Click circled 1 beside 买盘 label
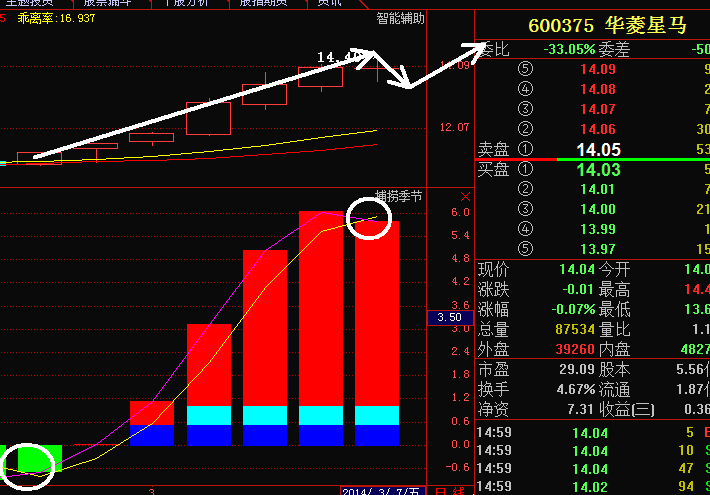This screenshot has height=495, width=710. [525, 169]
